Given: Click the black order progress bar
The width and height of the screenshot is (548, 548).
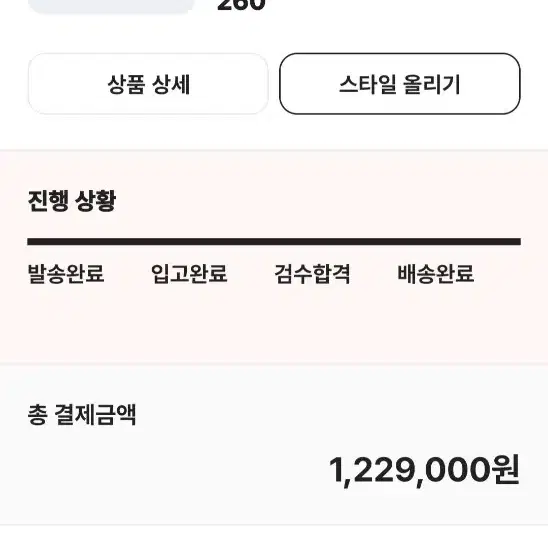Looking at the screenshot, I should (x=274, y=242).
